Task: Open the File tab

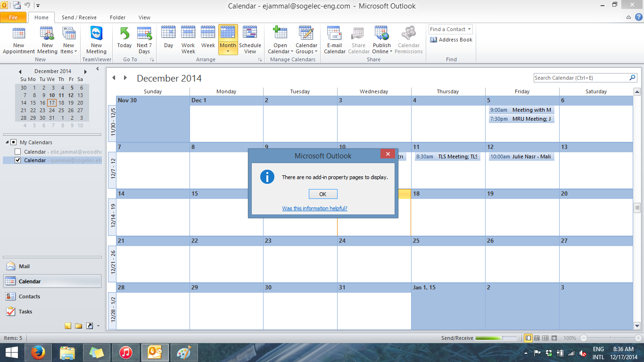Action: [x=13, y=17]
